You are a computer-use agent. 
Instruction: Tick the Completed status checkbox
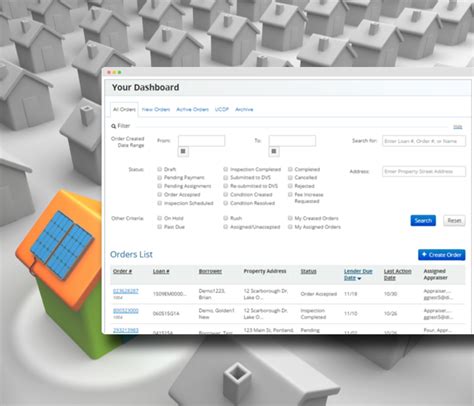point(290,169)
